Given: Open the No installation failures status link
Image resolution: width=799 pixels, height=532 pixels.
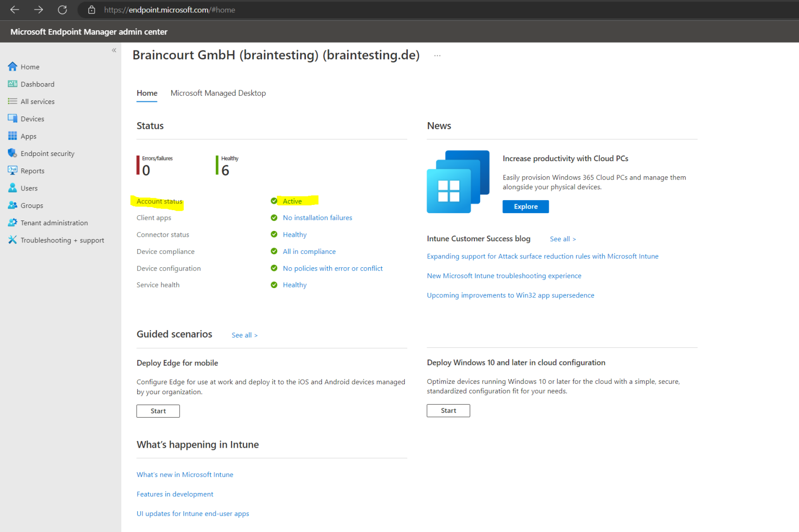Looking at the screenshot, I should [x=317, y=217].
